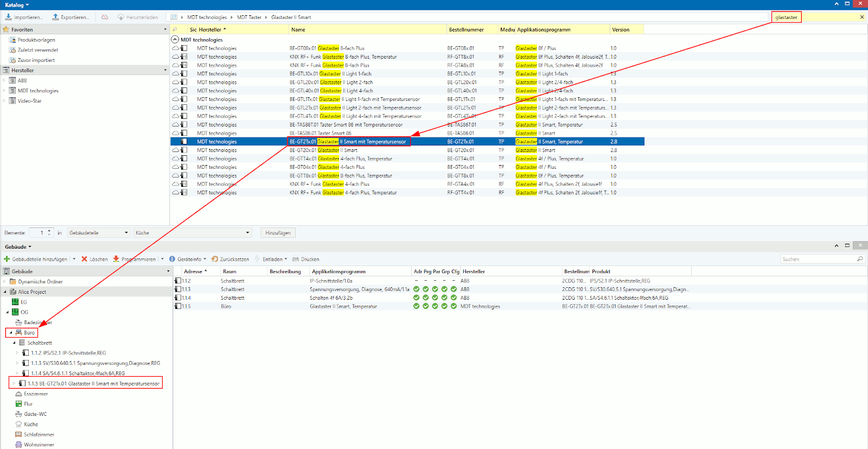Click the catalog root icon in breadcrumb
Screen dimensions: 868x449
coord(174,17)
